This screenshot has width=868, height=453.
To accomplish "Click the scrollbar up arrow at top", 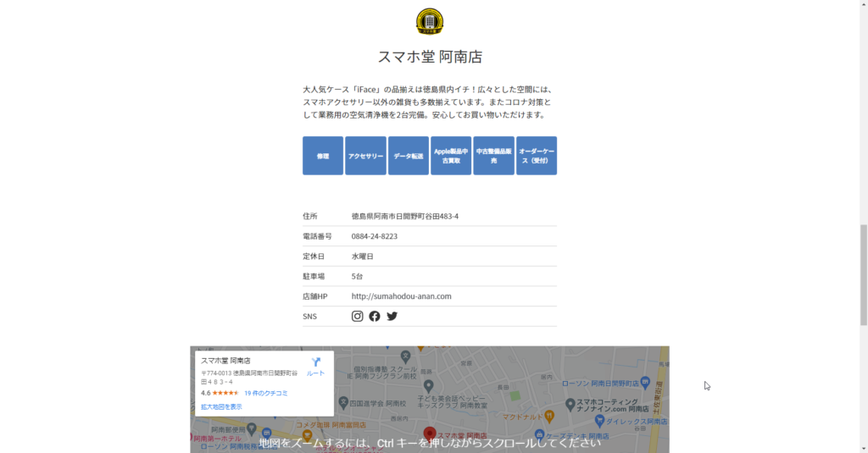I will pyautogui.click(x=864, y=4).
